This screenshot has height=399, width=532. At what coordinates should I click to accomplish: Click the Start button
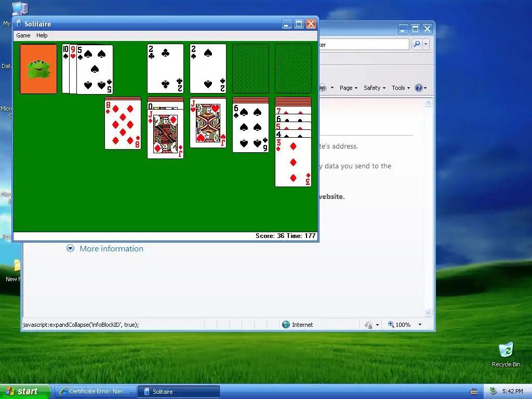tap(24, 392)
